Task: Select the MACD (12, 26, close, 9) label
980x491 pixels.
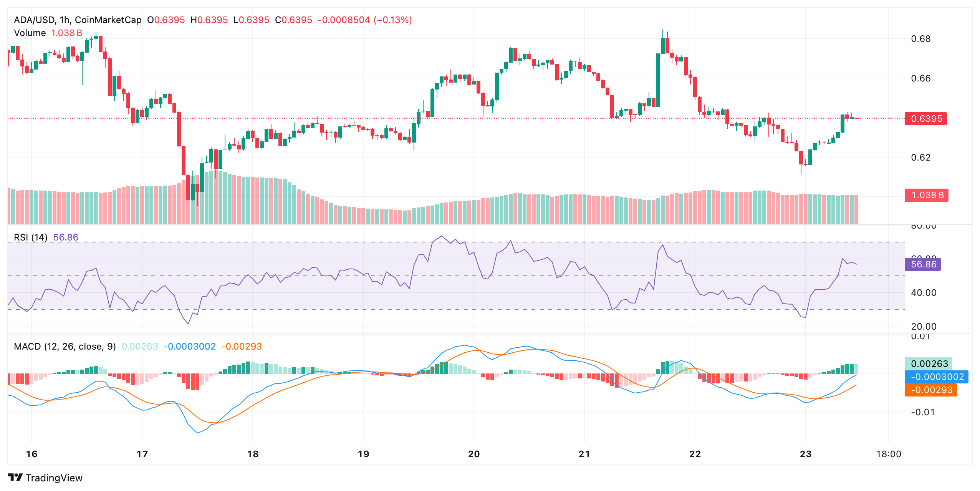Action: [x=65, y=347]
